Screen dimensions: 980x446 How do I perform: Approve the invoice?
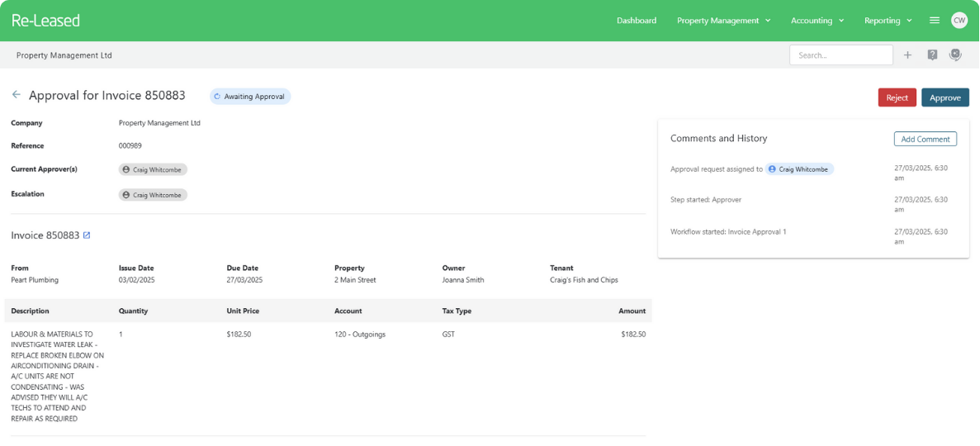pyautogui.click(x=945, y=97)
